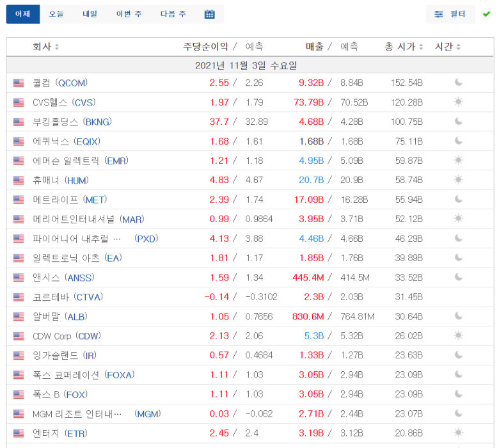This screenshot has height=448, width=499.
Task: Click the filter sliders icon
Action: 439,14
